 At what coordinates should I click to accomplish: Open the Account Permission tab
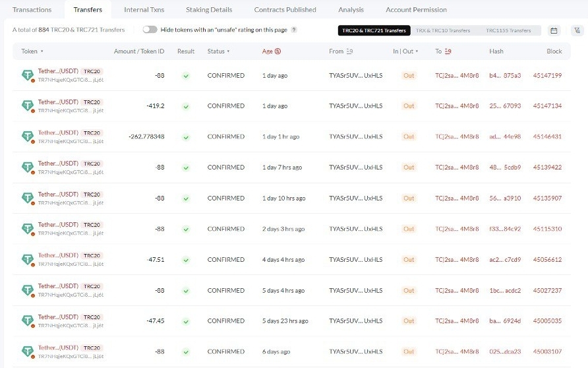coord(416,10)
